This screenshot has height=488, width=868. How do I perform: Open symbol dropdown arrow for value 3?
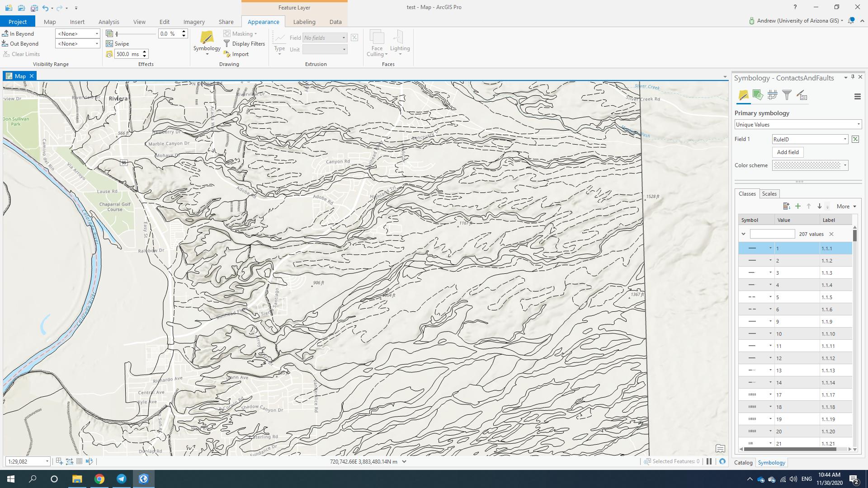770,272
